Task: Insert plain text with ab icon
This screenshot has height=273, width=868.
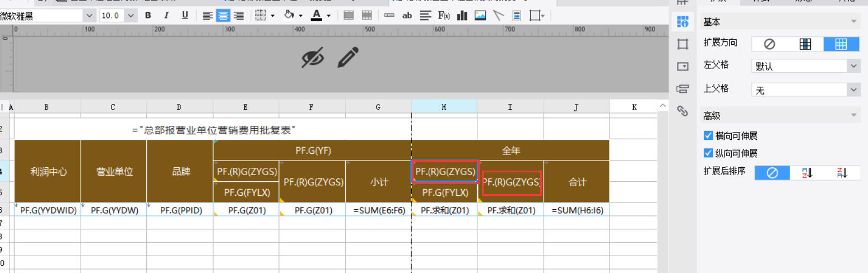Action: (407, 15)
